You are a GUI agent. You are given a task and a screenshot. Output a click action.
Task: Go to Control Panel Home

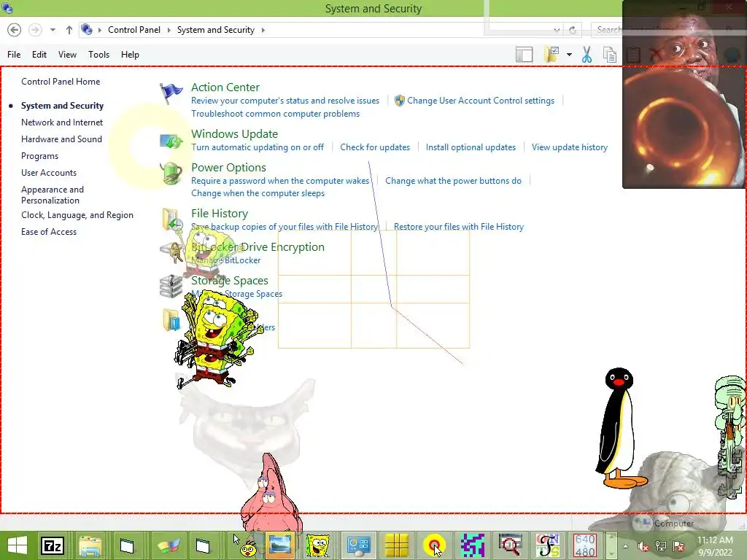pyautogui.click(x=61, y=82)
